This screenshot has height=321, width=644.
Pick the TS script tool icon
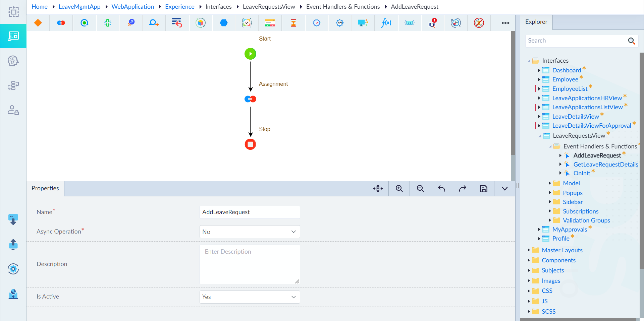410,23
